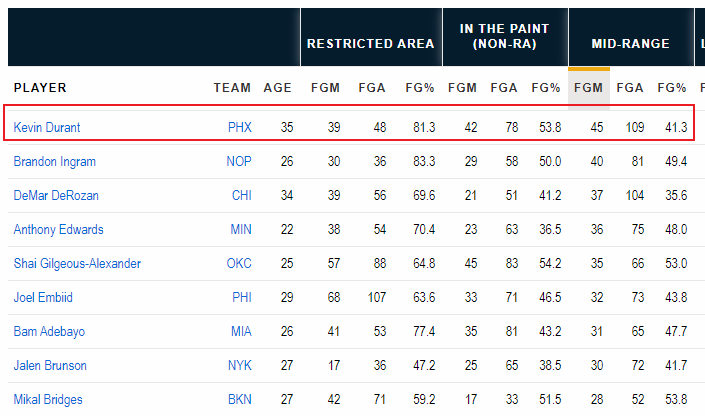Viewport: 705px width, 416px height.
Task: Open Bam Adebayo's player page
Action: (49, 331)
